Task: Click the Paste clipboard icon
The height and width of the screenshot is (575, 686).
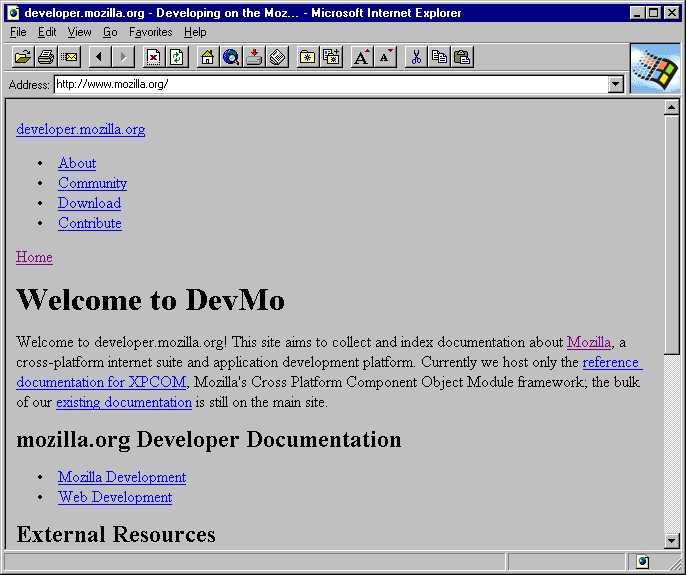Action: coord(462,57)
